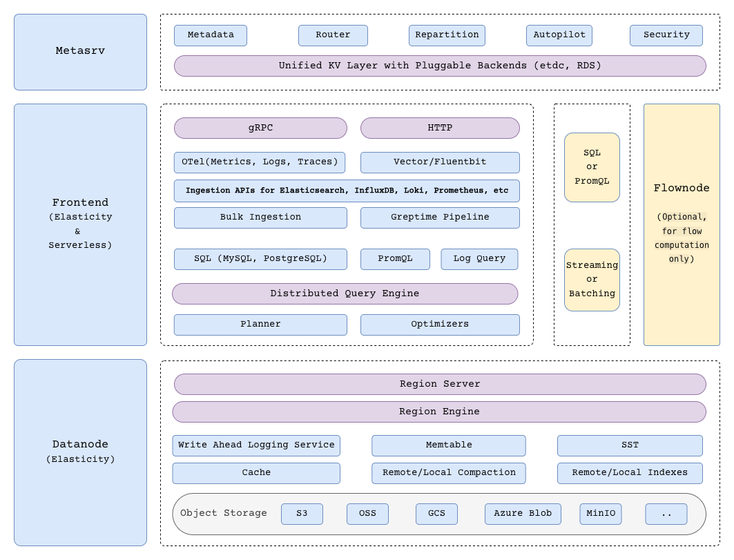Click the Metasrv block
734x560 pixels.
(80, 52)
